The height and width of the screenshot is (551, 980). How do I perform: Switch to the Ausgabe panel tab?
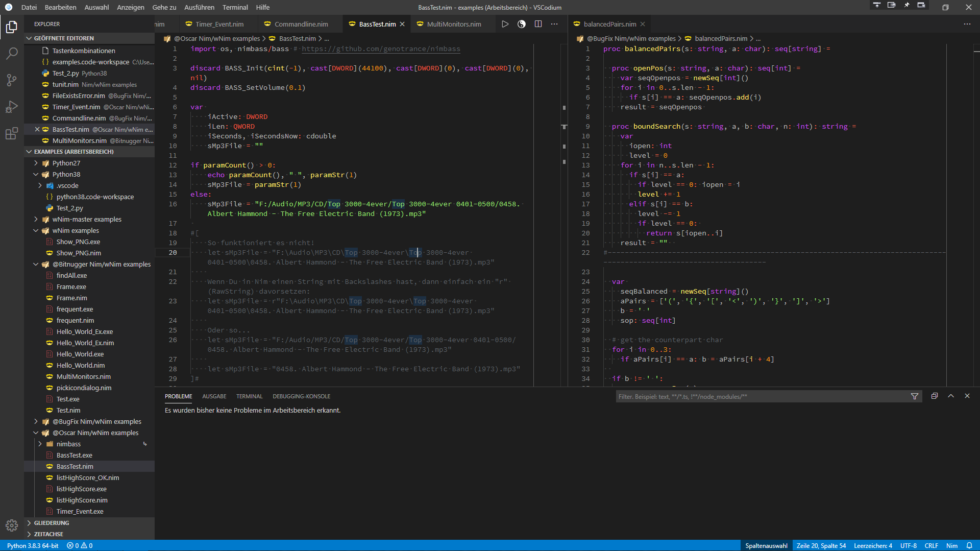click(x=214, y=396)
